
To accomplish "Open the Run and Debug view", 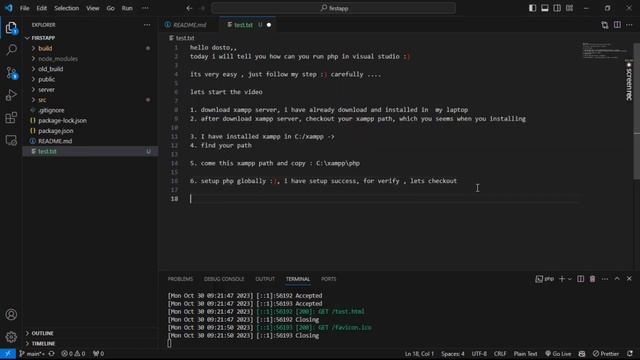I will coord(11,95).
